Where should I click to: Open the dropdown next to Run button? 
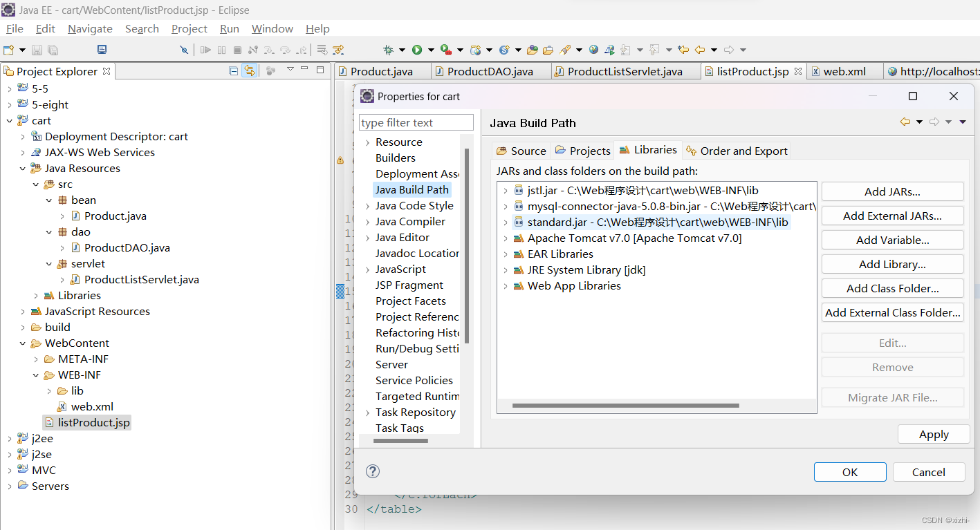(431, 50)
